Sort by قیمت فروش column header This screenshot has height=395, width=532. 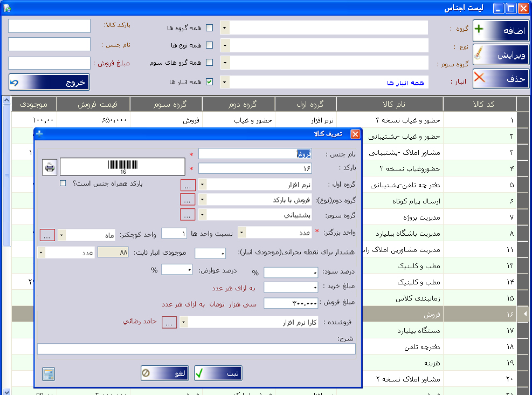pos(93,104)
